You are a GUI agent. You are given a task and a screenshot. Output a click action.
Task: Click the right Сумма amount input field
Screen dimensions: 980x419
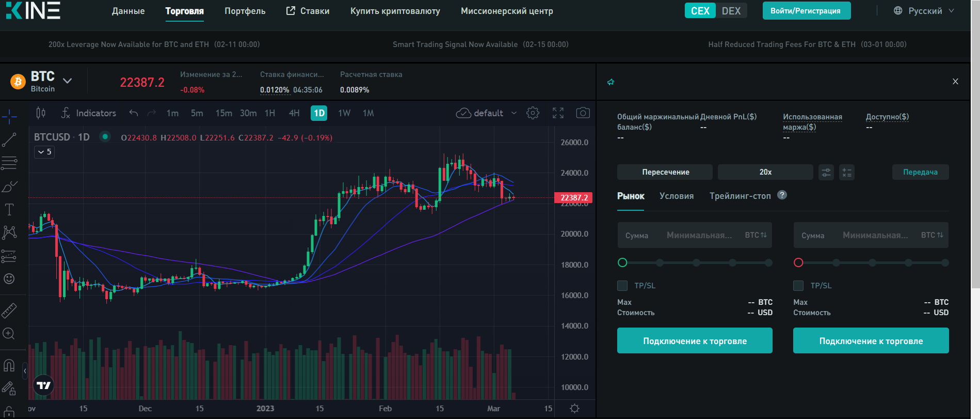click(x=871, y=235)
